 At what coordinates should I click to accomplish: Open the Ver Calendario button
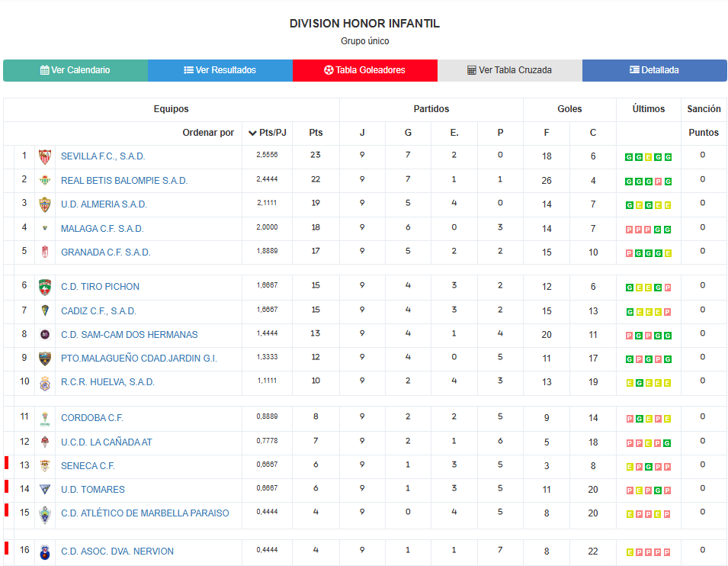(75, 70)
